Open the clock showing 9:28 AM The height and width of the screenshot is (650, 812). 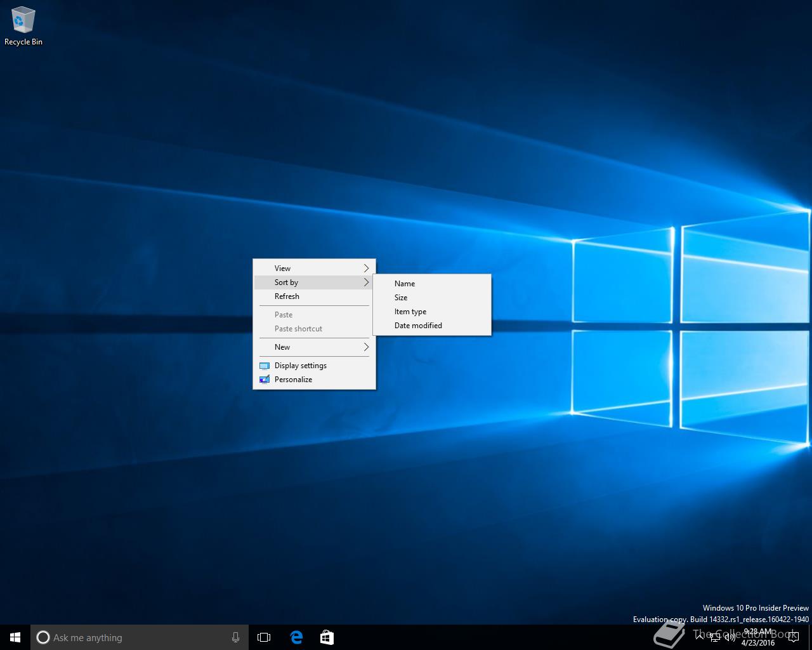click(758, 637)
